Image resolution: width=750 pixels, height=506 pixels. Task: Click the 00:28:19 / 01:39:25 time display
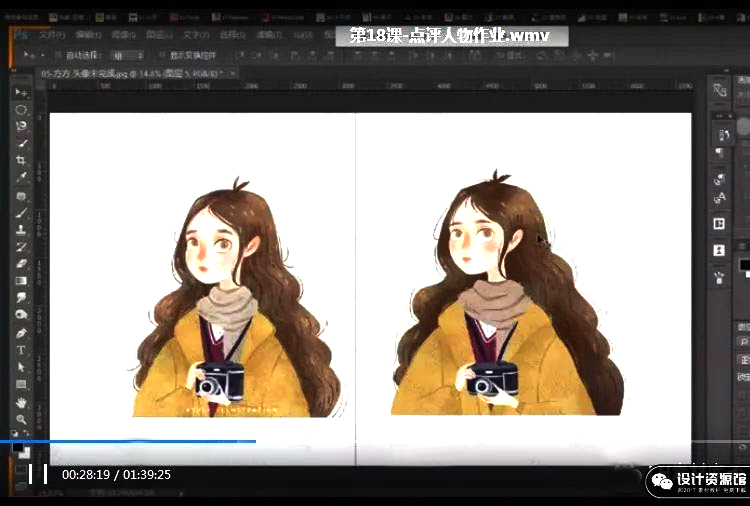click(x=116, y=474)
